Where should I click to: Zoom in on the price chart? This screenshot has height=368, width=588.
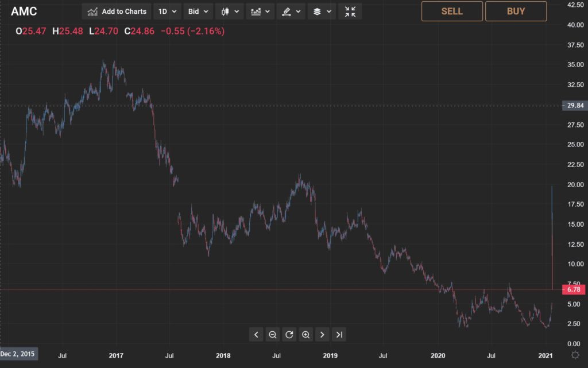[306, 334]
